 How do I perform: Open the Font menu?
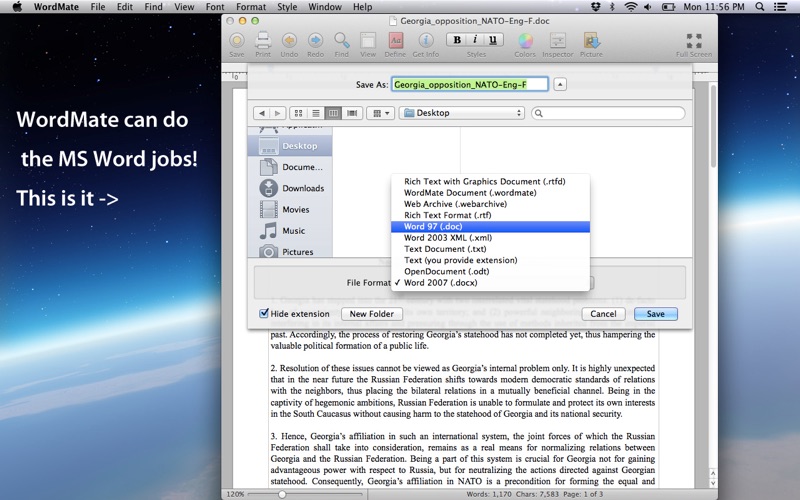215,7
